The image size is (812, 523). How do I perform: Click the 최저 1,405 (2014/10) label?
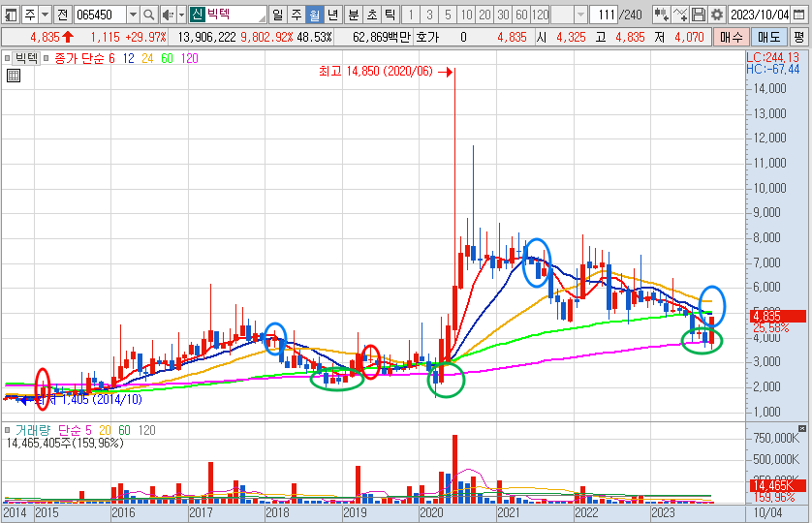coord(88,400)
